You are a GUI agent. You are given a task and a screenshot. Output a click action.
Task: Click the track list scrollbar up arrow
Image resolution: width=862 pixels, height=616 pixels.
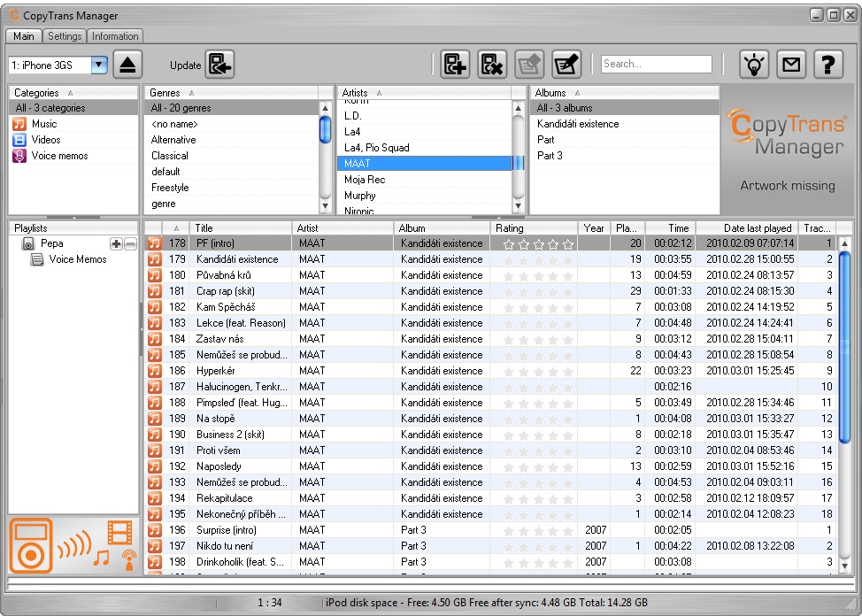(x=845, y=243)
